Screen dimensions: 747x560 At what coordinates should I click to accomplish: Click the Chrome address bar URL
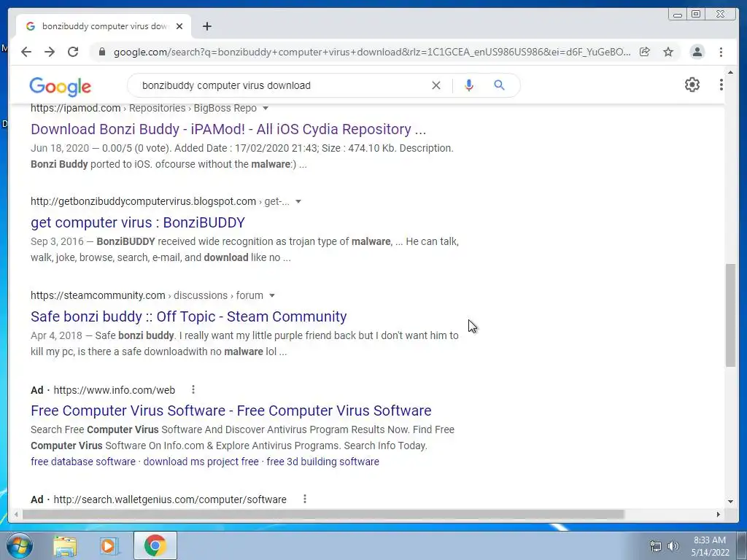(x=371, y=52)
